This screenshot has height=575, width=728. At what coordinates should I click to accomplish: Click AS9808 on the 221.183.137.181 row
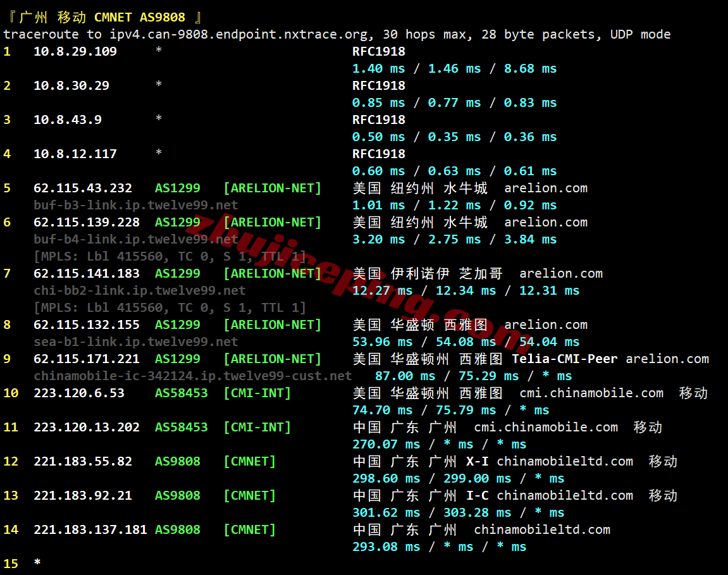[177, 529]
